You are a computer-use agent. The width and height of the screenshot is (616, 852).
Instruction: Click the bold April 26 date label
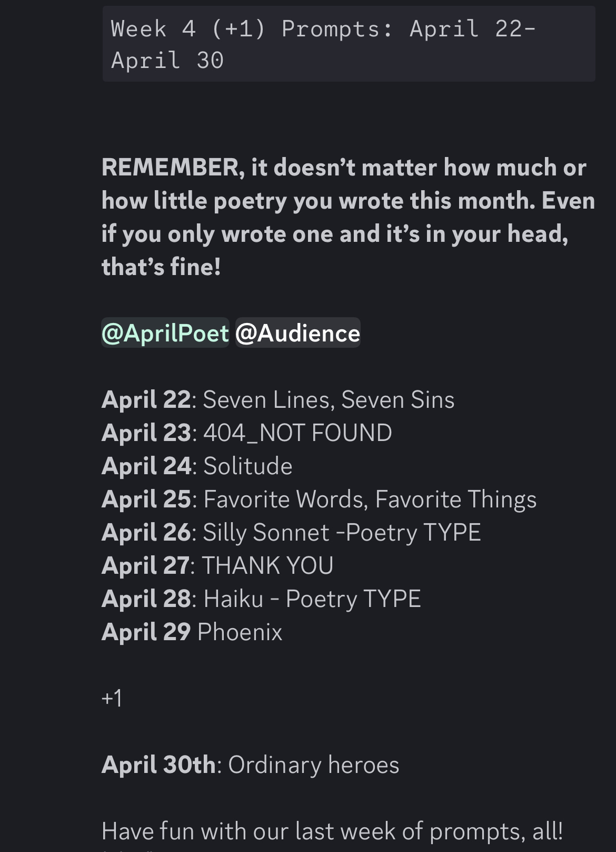point(146,532)
